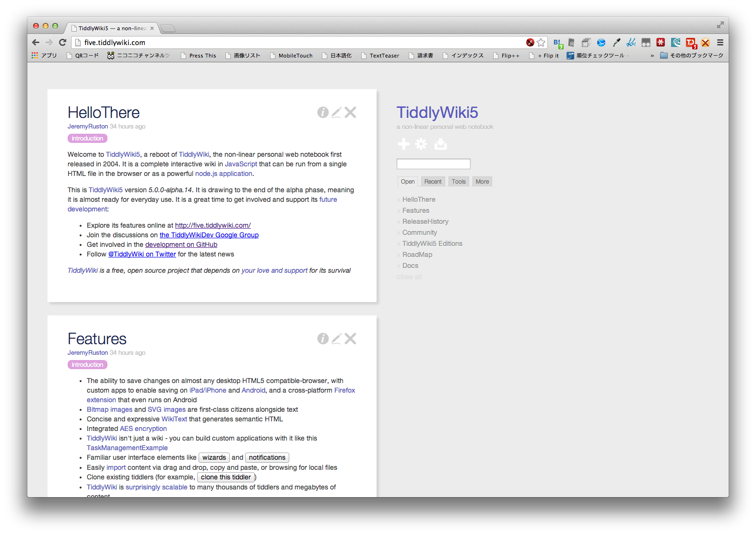Screen dimensions: 756x535
Task: Open Docs from the sidebar list
Action: [x=410, y=266]
